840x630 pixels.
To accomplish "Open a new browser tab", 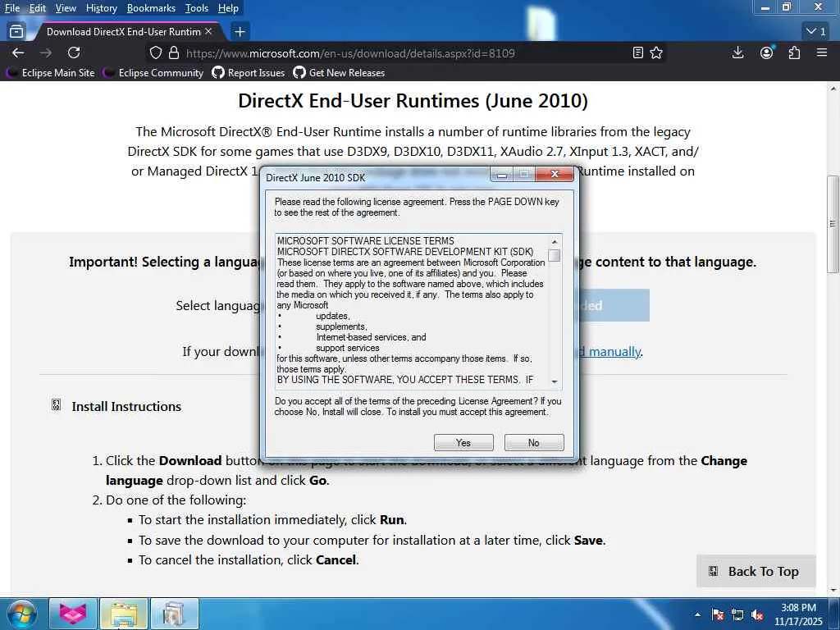I will (240, 32).
